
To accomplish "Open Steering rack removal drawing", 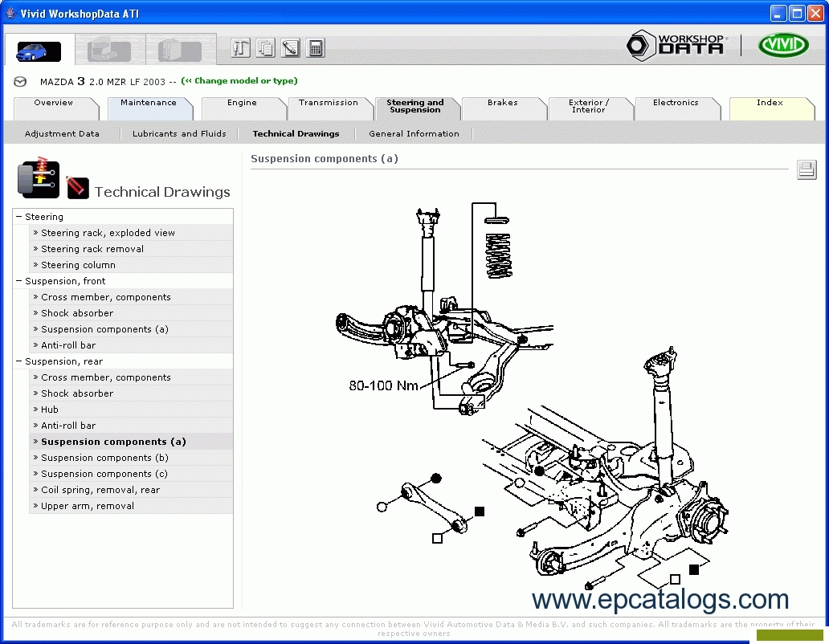I will click(x=131, y=249).
